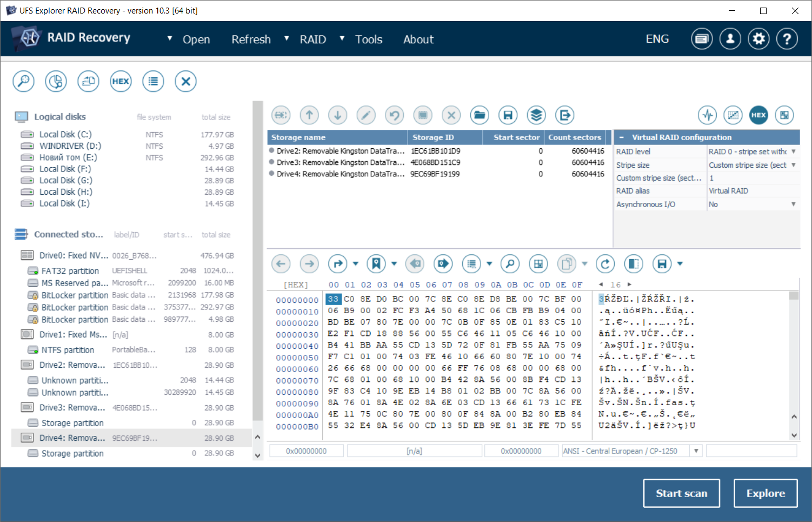Click the magnifier search icon in hex toolbar
Screen dimensions: 812x522
(510, 264)
